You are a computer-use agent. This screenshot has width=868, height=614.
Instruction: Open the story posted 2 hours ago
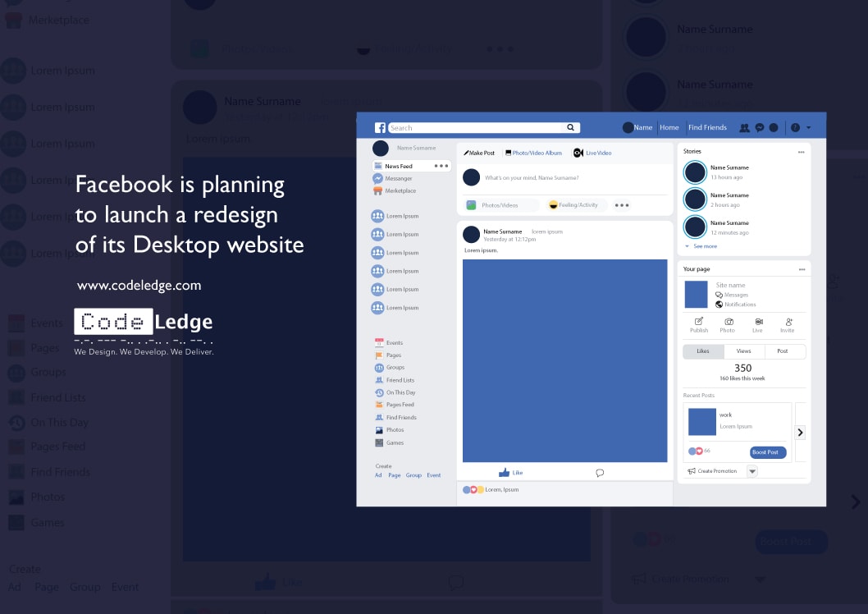click(x=716, y=199)
